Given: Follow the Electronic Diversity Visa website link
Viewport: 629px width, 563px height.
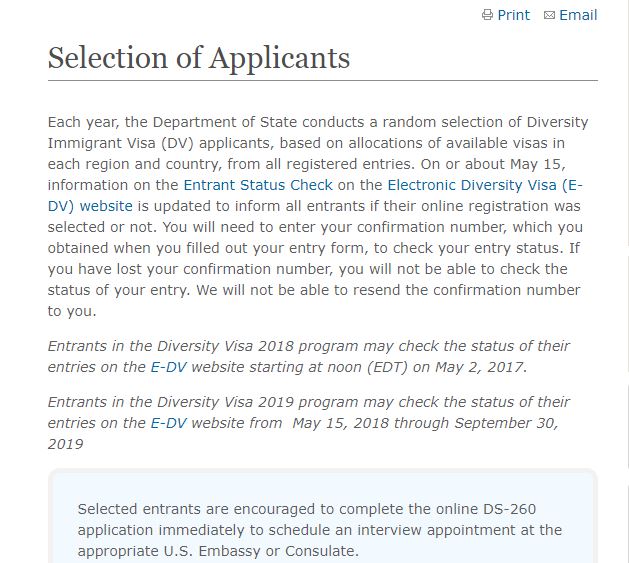Looking at the screenshot, I should pyautogui.click(x=315, y=195).
